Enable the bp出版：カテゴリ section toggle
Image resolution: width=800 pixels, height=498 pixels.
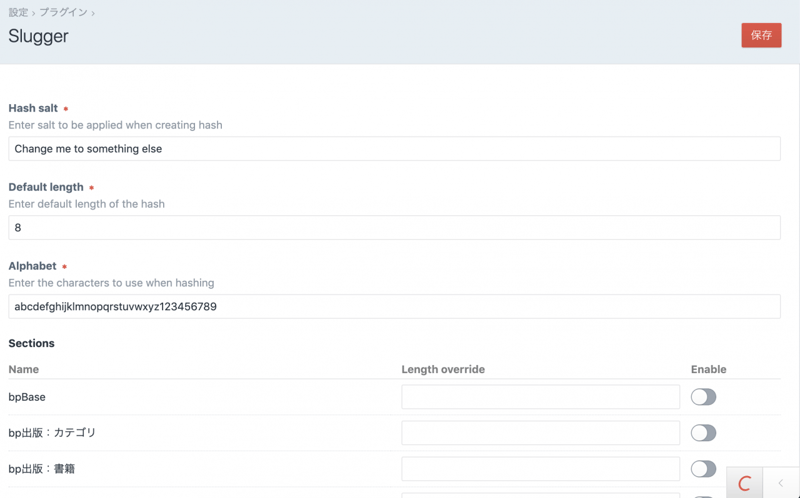pos(703,433)
